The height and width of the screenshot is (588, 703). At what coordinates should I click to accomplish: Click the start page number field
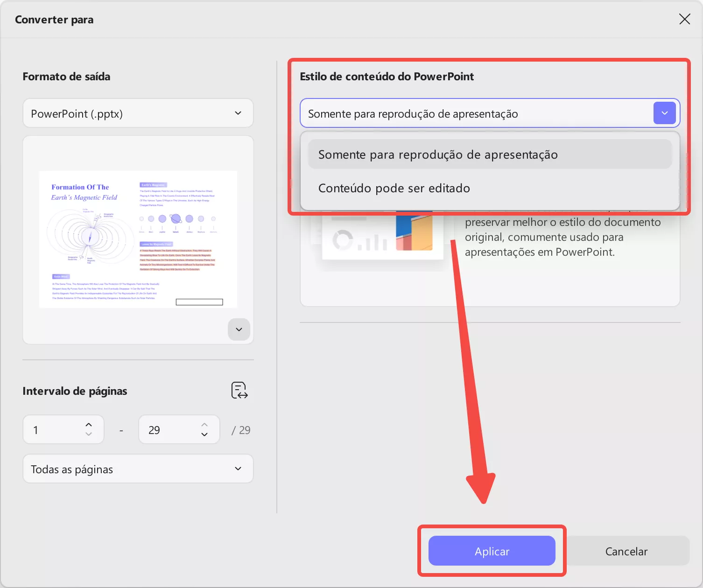coord(51,429)
